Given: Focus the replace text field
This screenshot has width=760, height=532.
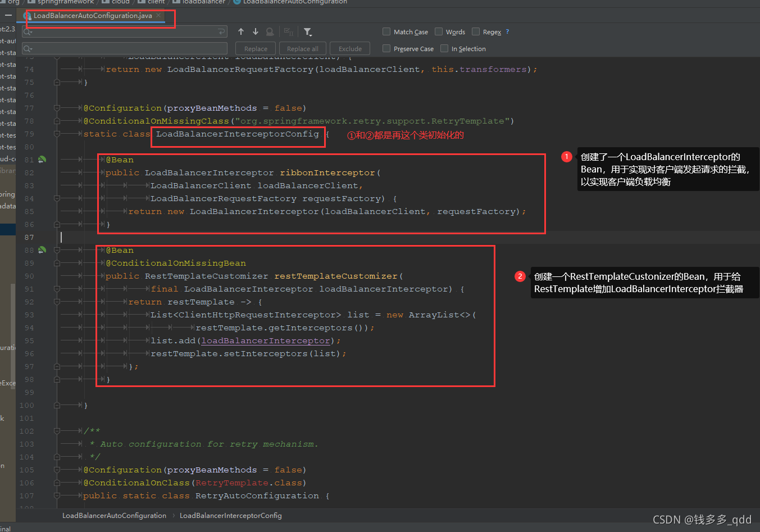Looking at the screenshot, I should tap(125, 49).
